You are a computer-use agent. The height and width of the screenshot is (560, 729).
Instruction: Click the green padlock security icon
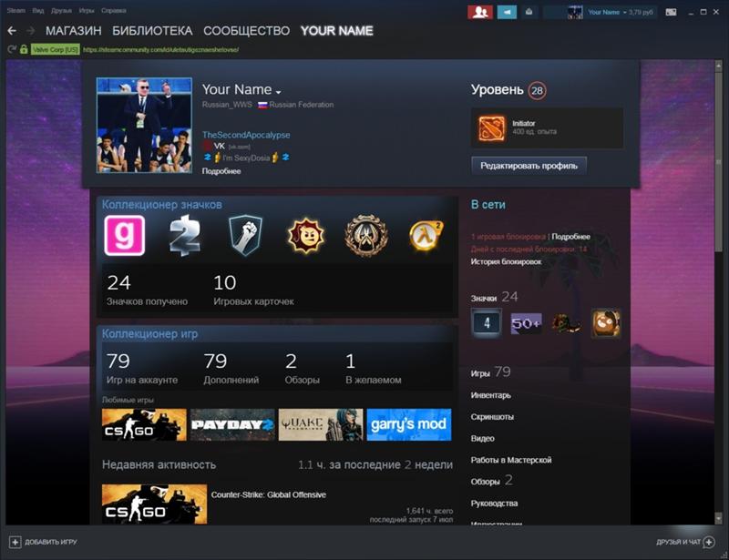point(24,49)
